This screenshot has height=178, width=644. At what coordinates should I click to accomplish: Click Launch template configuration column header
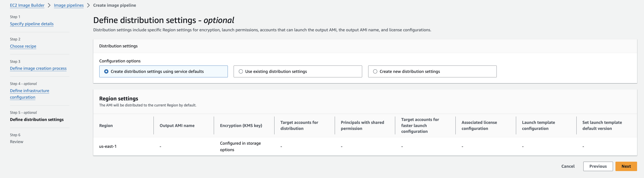538,125
